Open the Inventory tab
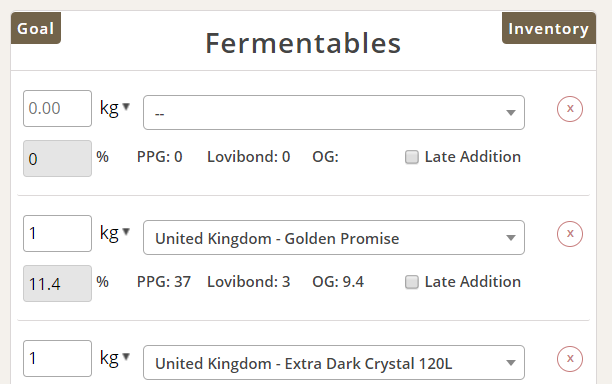612x384 pixels. click(548, 28)
